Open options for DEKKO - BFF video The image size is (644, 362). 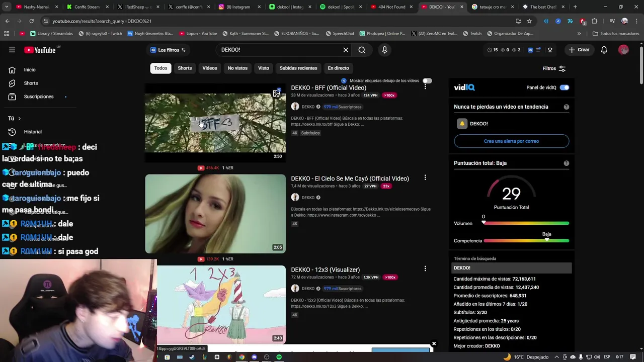[x=425, y=87]
